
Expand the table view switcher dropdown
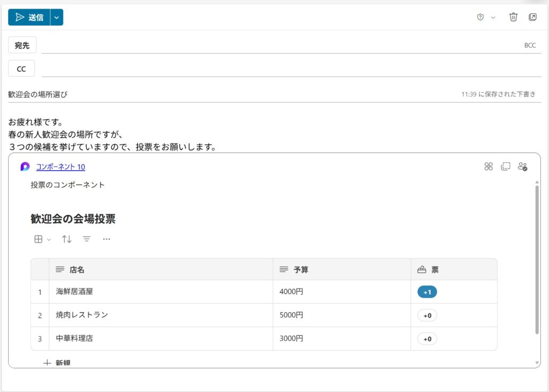[x=42, y=239]
